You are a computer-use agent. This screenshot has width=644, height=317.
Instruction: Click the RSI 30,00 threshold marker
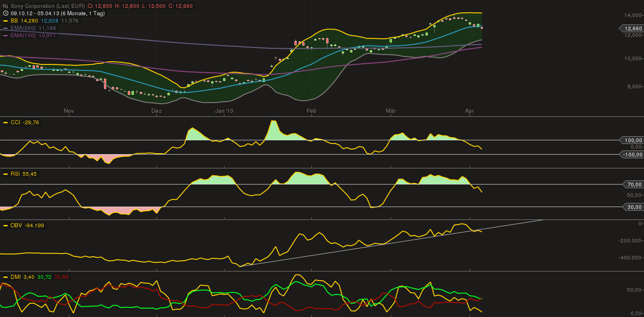click(x=634, y=207)
